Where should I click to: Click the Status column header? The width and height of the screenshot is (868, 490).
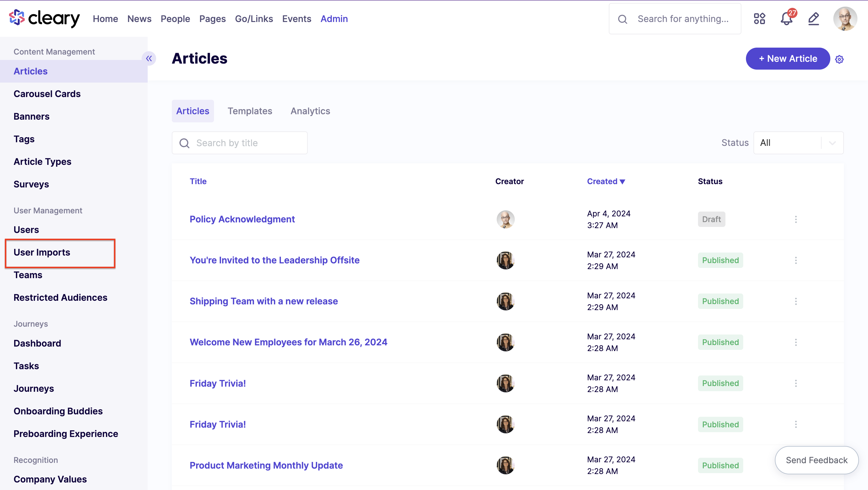coord(710,181)
